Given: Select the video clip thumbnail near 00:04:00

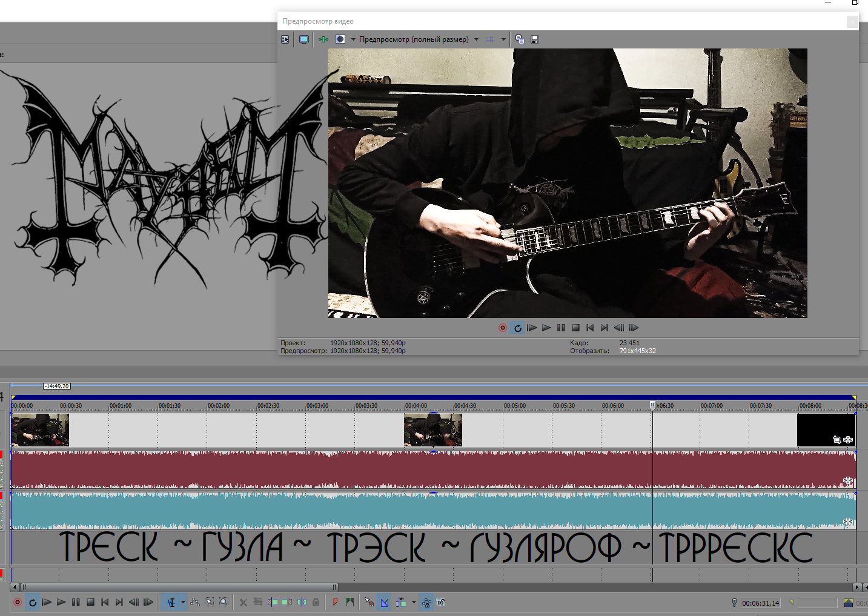Looking at the screenshot, I should (433, 430).
